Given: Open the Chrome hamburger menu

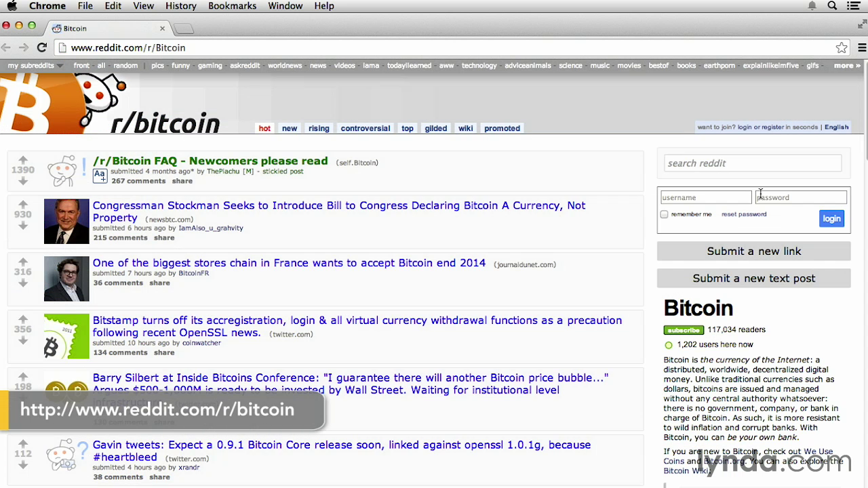Looking at the screenshot, I should (x=862, y=47).
